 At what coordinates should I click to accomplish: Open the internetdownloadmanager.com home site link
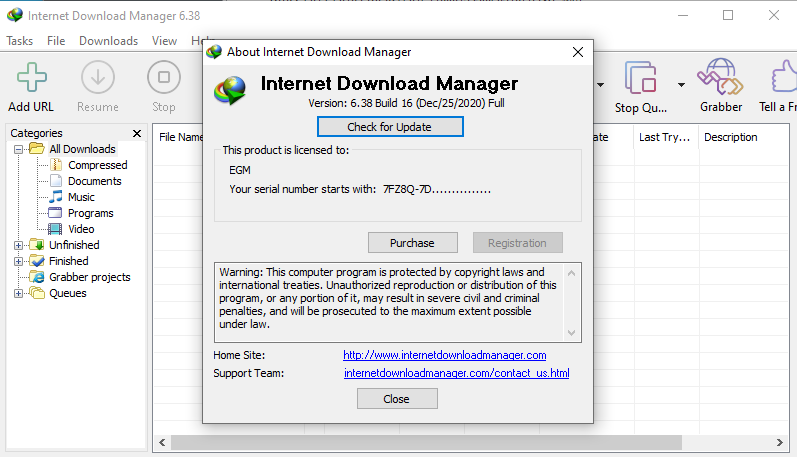(x=444, y=355)
